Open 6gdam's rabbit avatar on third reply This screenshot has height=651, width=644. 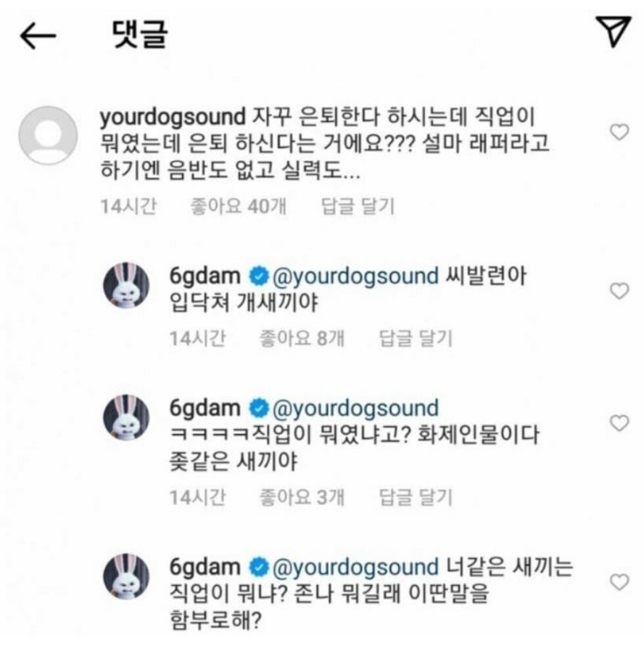pyautogui.click(x=126, y=576)
